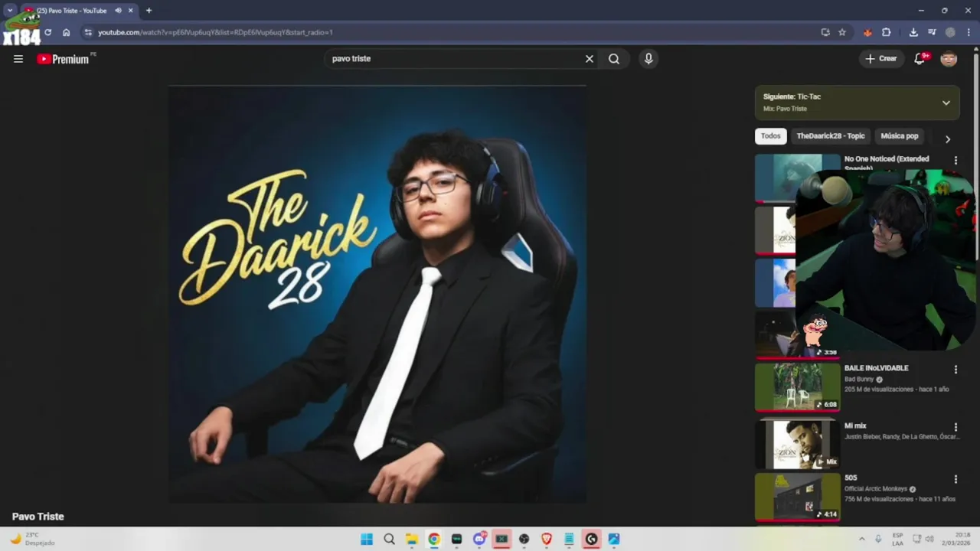
Task: Open options for No One Noticed video
Action: pos(955,160)
